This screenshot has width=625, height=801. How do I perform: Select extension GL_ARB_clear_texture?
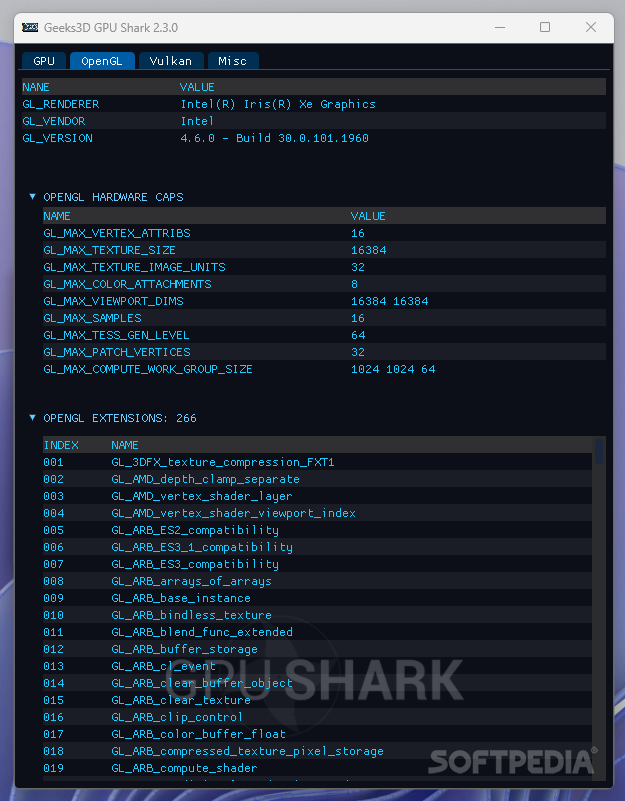[181, 700]
